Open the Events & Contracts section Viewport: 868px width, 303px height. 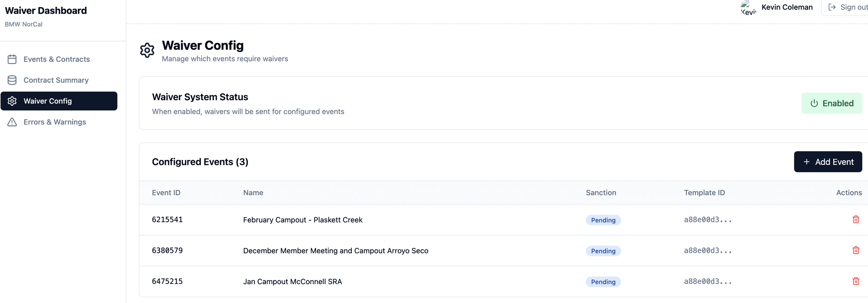click(x=56, y=59)
